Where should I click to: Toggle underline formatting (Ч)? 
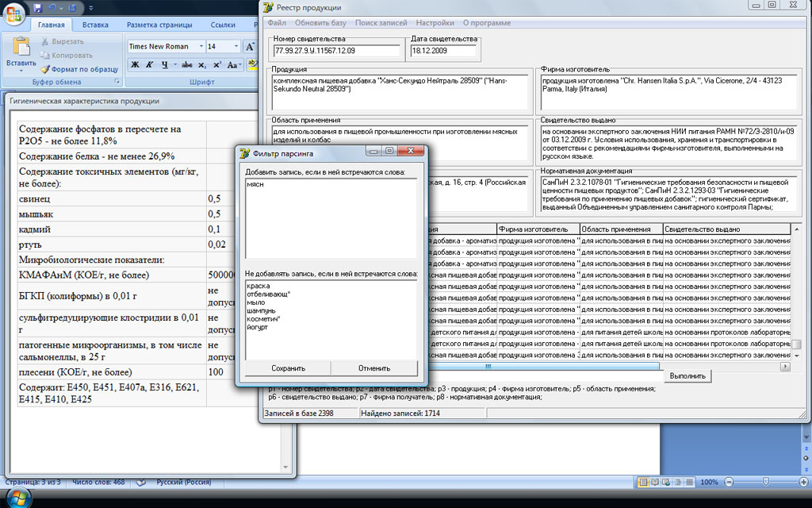coord(164,64)
